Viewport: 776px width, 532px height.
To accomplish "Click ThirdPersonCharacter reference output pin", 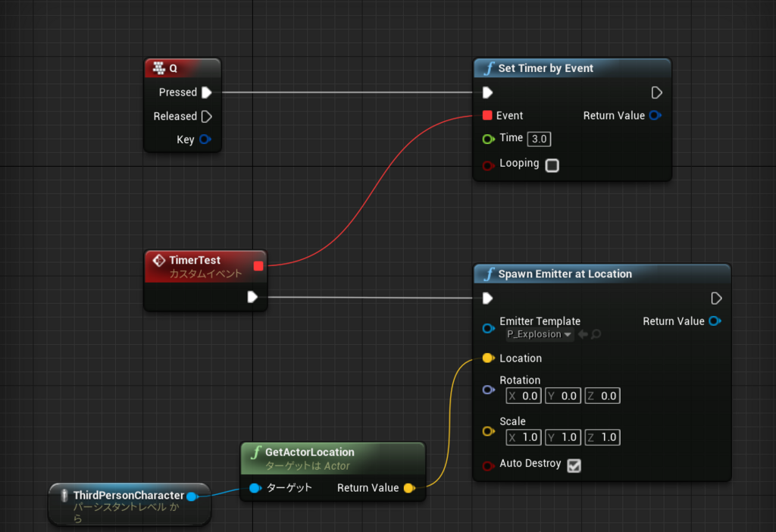I will click(x=192, y=496).
